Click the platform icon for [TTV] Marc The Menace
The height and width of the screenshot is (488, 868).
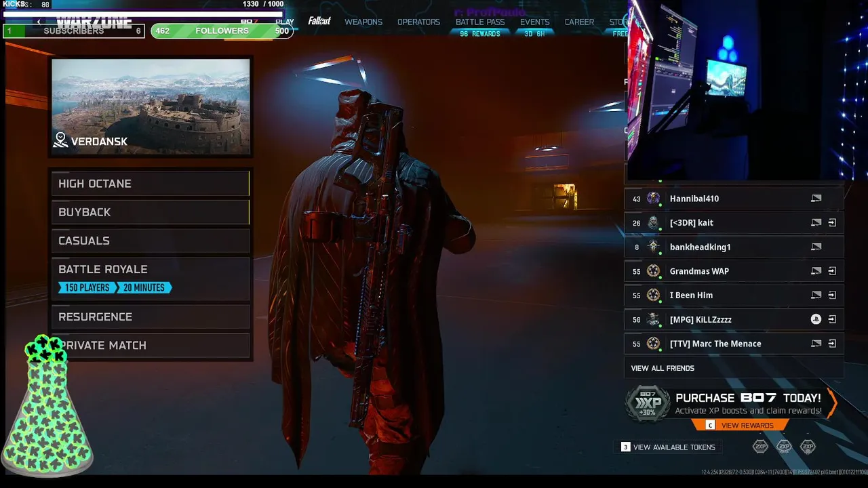[816, 344]
